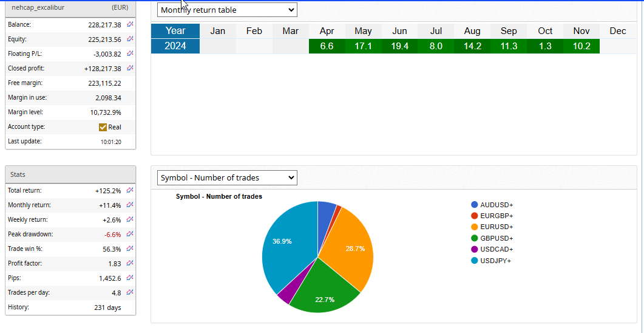Click the June 19.4 return cell
644x333 pixels.
click(x=399, y=46)
